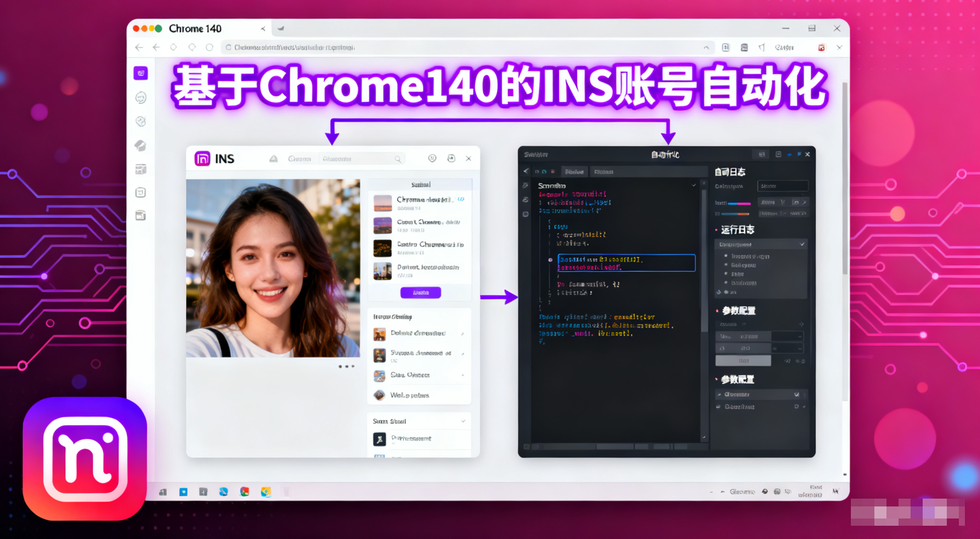Click the clock in the taskbar tray
The image size is (980, 539).
pyautogui.click(x=810, y=491)
